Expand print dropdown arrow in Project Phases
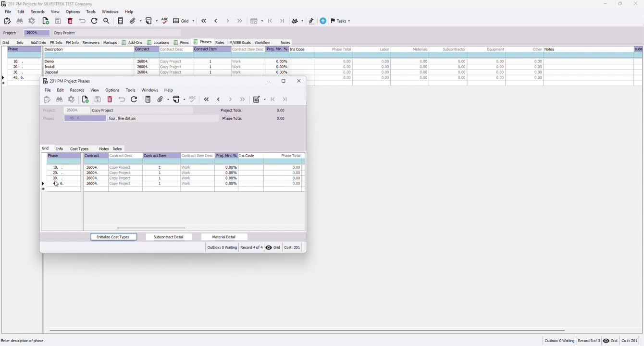The image size is (644, 346). click(x=184, y=99)
